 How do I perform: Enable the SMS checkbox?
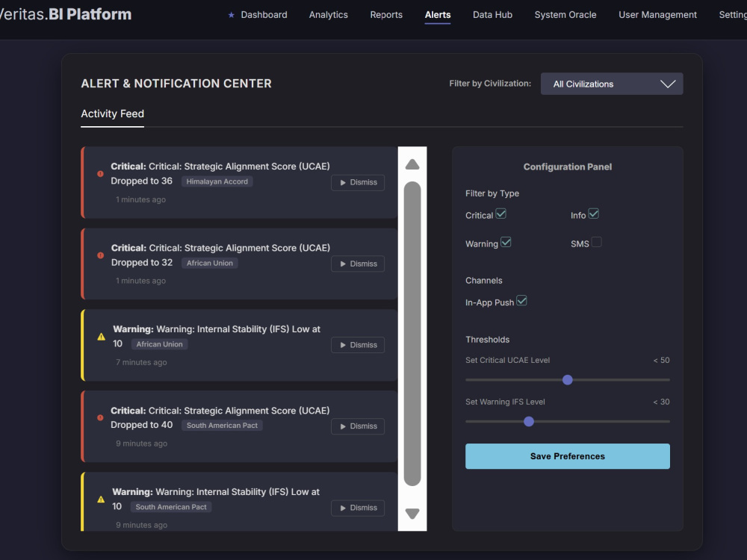pos(596,242)
